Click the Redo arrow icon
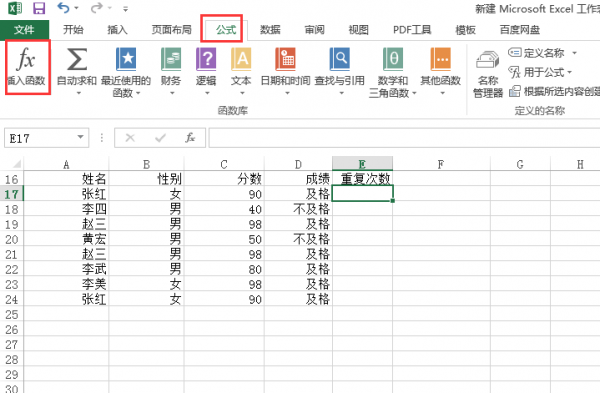This screenshot has width=600, height=393. (96, 7)
